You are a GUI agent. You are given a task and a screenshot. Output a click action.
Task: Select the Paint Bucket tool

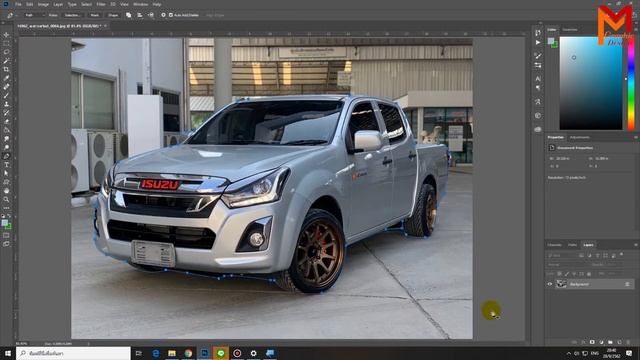point(6,130)
